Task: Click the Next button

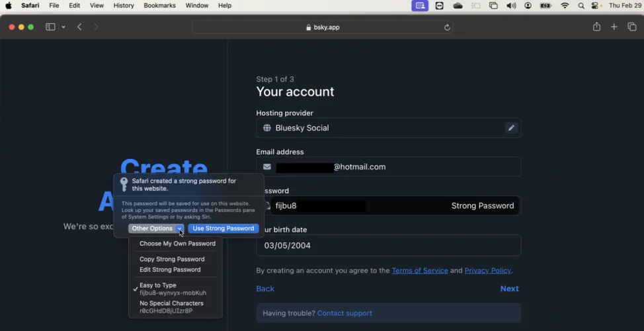Action: click(x=509, y=289)
